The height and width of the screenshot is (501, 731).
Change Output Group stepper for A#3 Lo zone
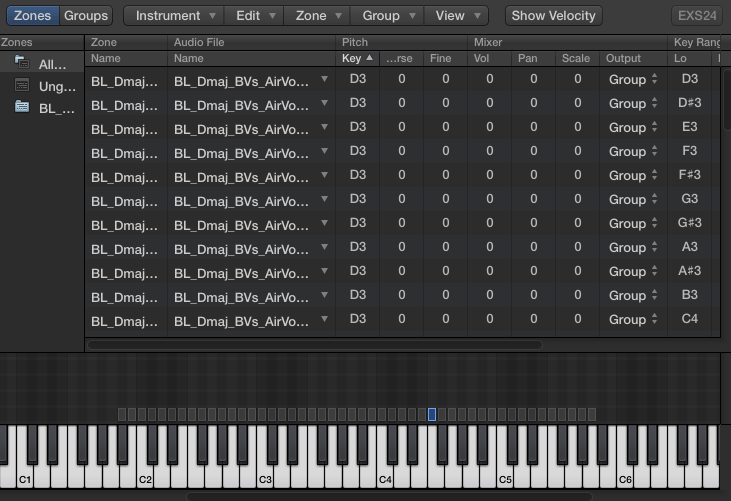click(x=655, y=271)
